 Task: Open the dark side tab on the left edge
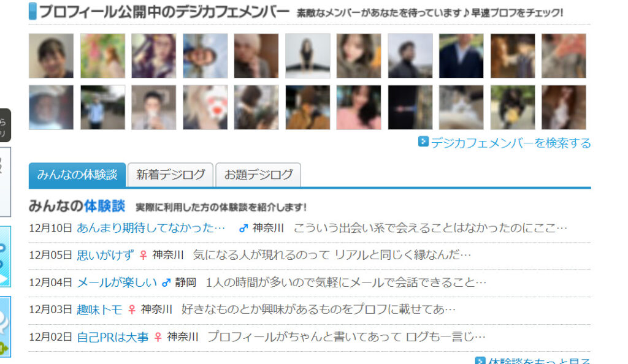5,125
